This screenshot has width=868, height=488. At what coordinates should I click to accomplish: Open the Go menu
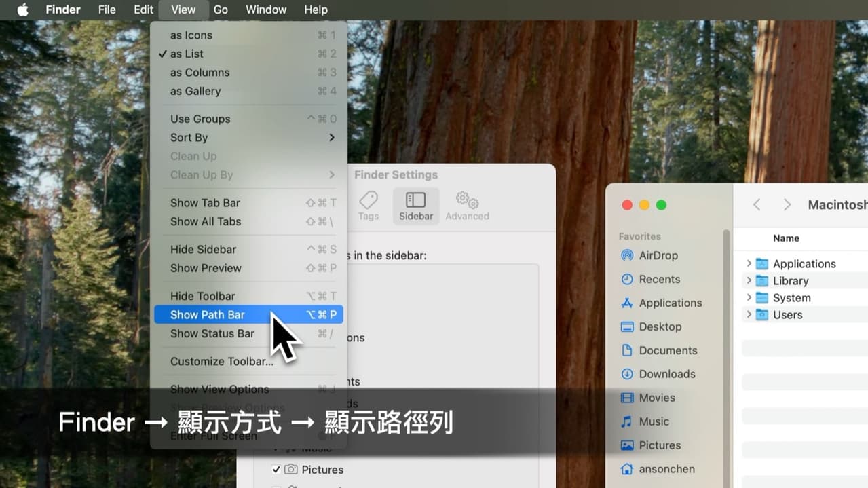click(x=221, y=10)
